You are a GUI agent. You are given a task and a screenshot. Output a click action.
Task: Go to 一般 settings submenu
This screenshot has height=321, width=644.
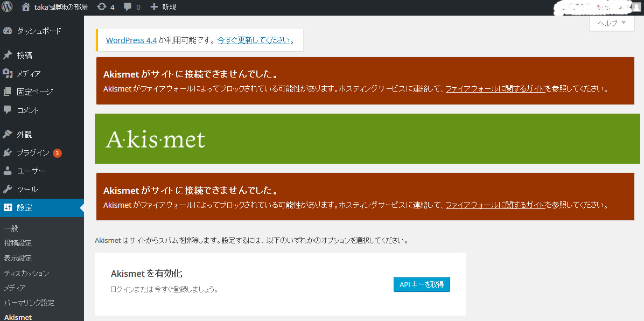pos(11,228)
